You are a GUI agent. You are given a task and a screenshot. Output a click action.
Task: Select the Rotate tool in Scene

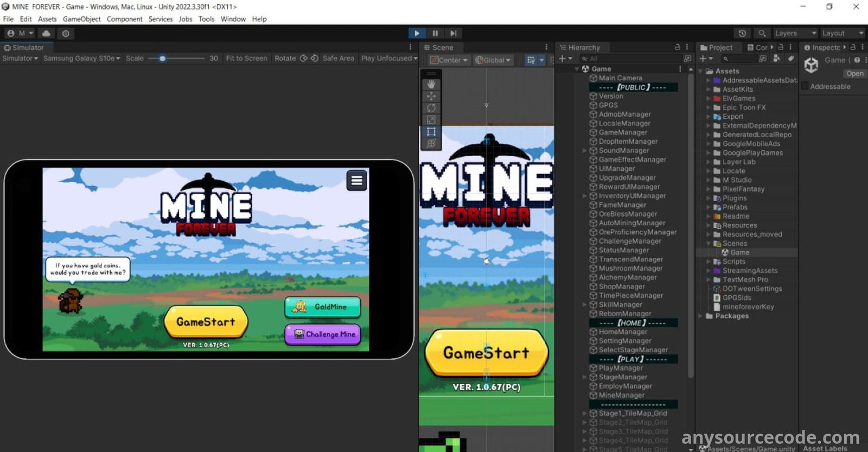431,108
